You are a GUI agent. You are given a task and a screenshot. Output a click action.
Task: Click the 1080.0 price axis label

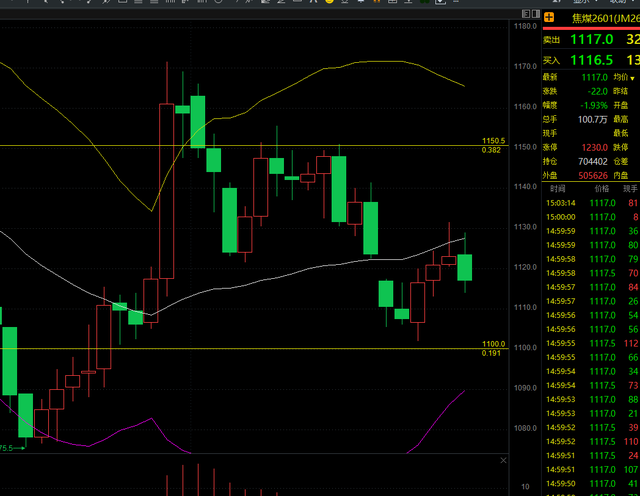point(525,428)
